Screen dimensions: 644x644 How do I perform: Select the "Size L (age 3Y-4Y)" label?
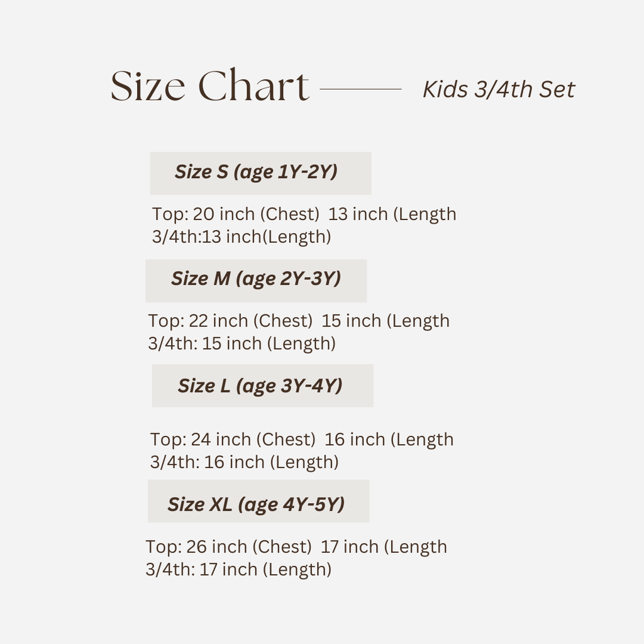coord(260,386)
